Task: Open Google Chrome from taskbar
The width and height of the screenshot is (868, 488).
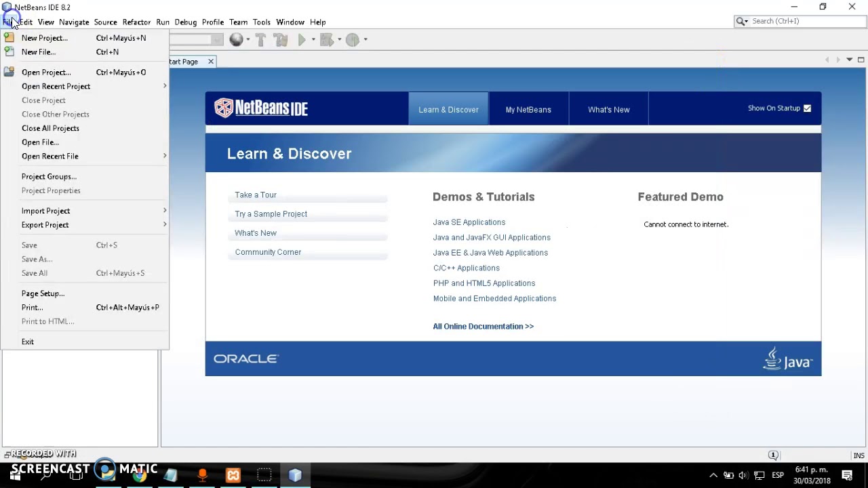Action: 139,475
